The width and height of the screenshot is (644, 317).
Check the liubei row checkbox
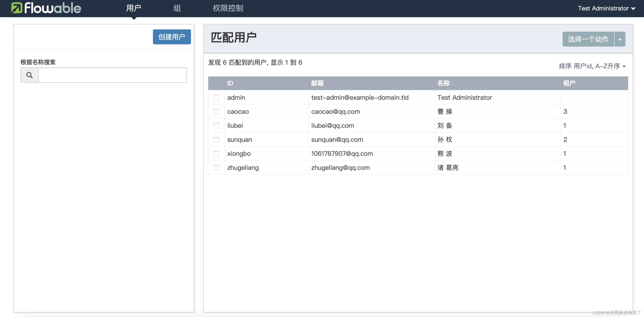coord(216,125)
